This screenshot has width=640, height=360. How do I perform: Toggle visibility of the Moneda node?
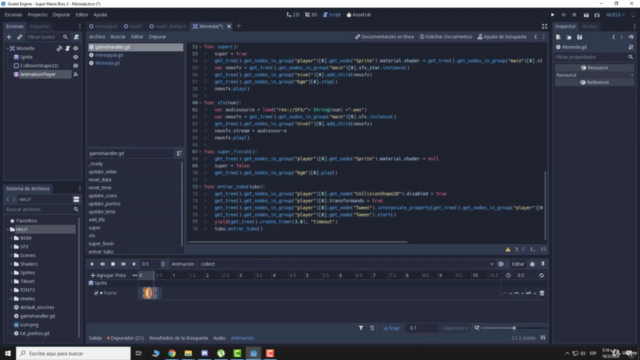point(76,48)
